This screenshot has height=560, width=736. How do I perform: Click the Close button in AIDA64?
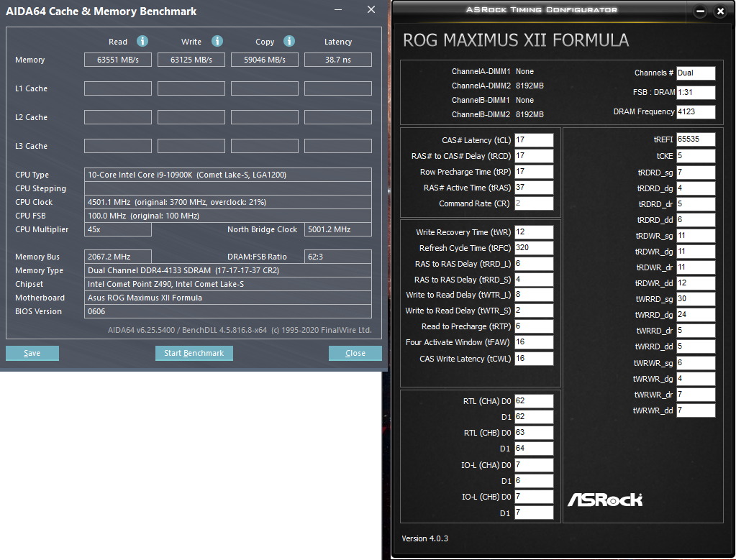pos(355,353)
